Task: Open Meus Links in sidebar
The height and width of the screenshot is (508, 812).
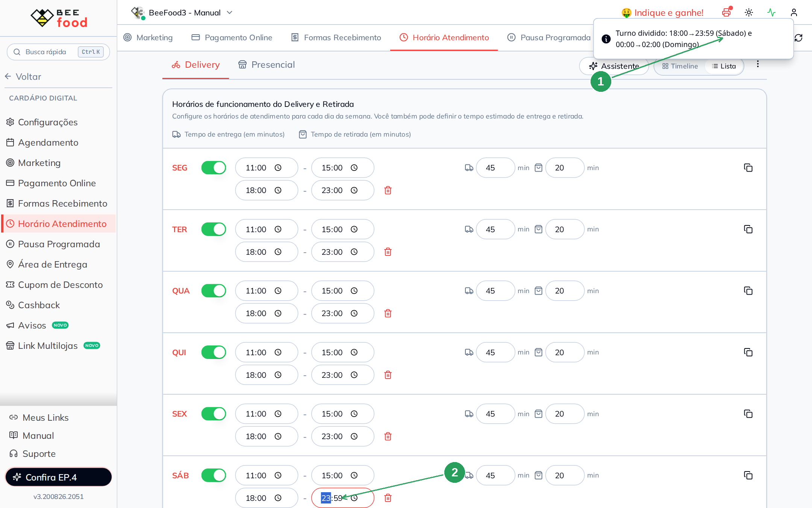Action: 39,418
